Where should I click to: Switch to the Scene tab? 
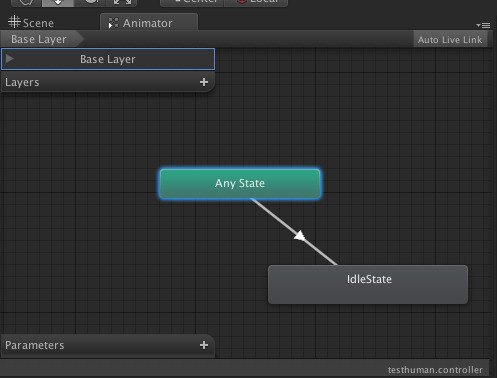point(31,23)
